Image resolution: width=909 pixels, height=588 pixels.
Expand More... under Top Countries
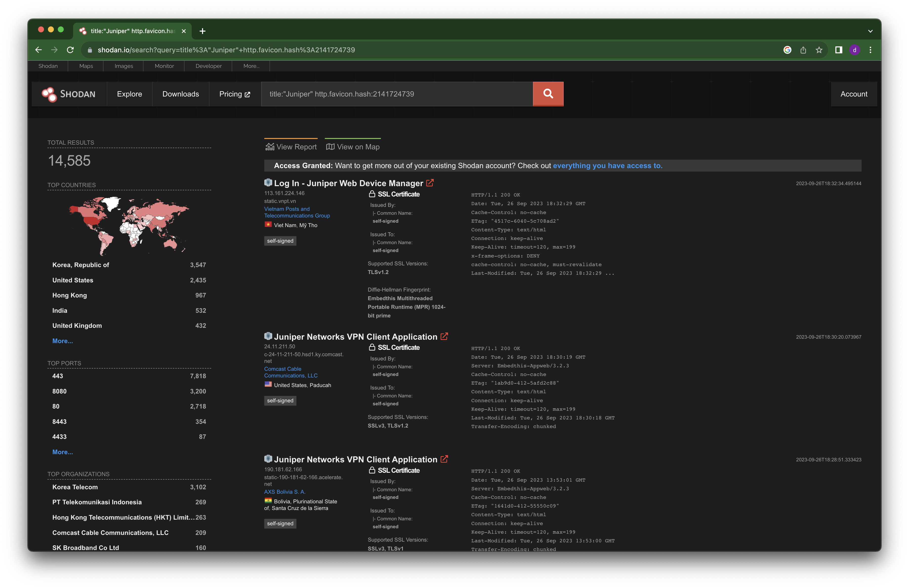pyautogui.click(x=63, y=341)
